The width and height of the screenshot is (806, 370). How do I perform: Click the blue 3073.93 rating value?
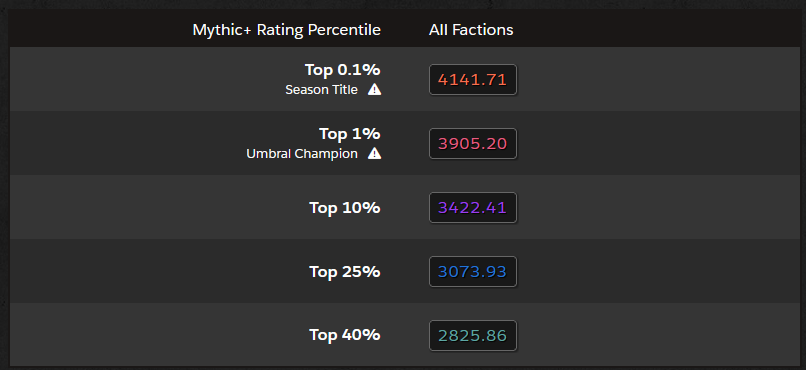472,271
